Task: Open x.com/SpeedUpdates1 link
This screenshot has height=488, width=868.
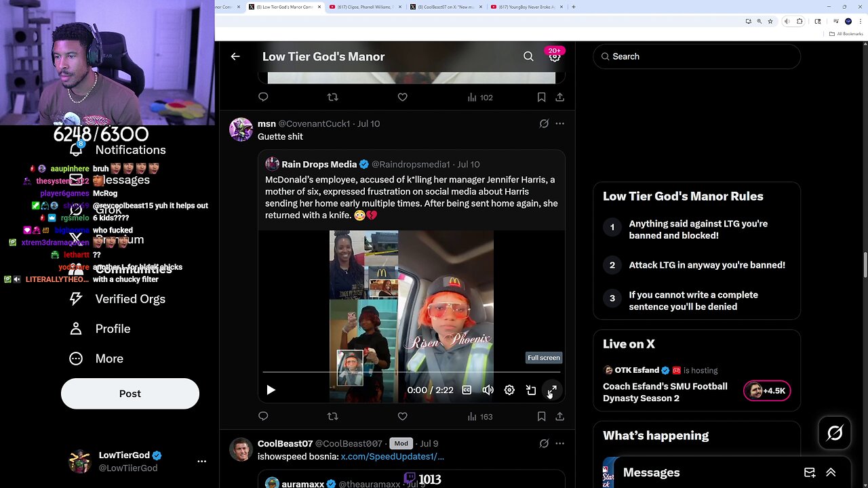Action: [x=392, y=456]
